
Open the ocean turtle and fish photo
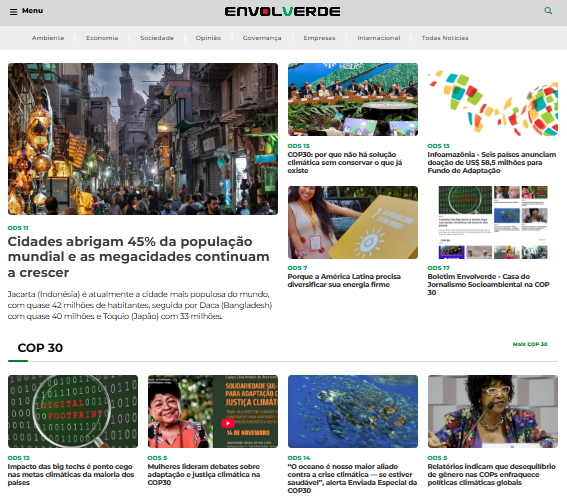(353, 411)
